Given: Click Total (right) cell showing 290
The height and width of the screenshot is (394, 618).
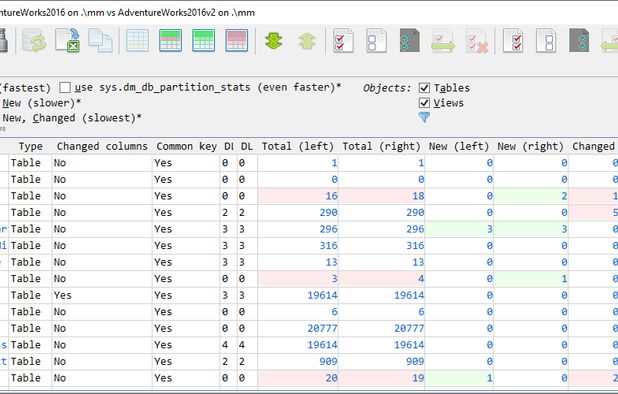Looking at the screenshot, I should coord(382,212).
